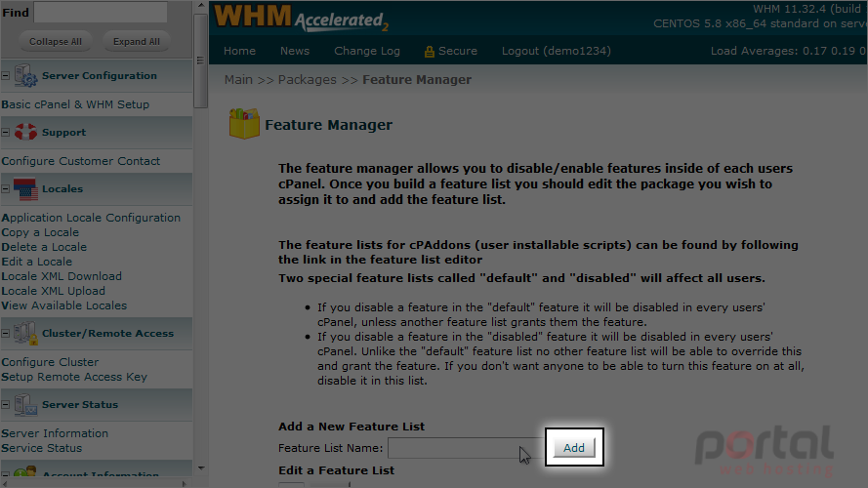This screenshot has width=868, height=488.
Task: Click the "Load Averages" text
Action: click(x=754, y=51)
